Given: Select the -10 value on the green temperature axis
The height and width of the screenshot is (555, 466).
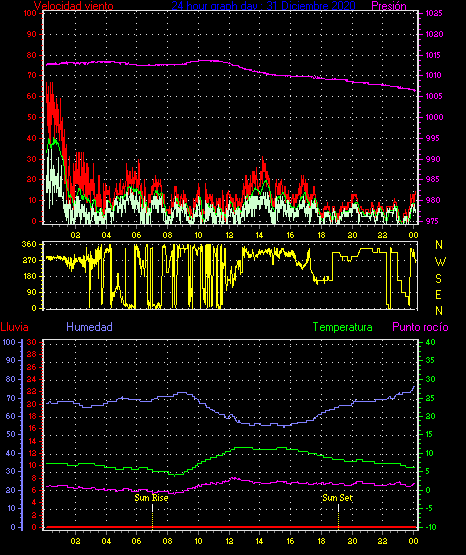Looking at the screenshot, I should coord(430,527).
